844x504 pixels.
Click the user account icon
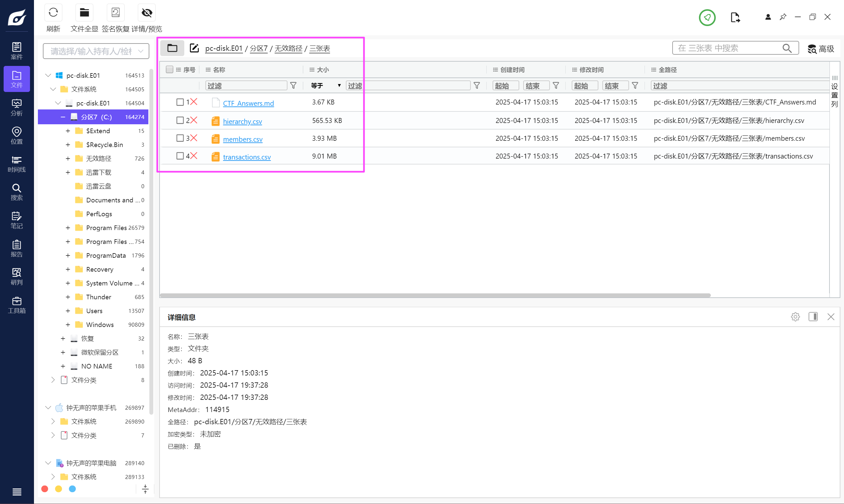(768, 17)
